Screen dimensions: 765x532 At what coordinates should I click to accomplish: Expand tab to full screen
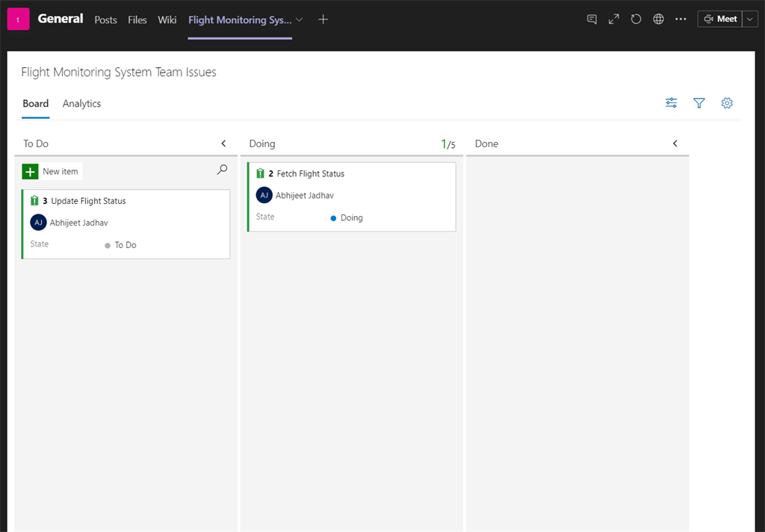pos(613,19)
